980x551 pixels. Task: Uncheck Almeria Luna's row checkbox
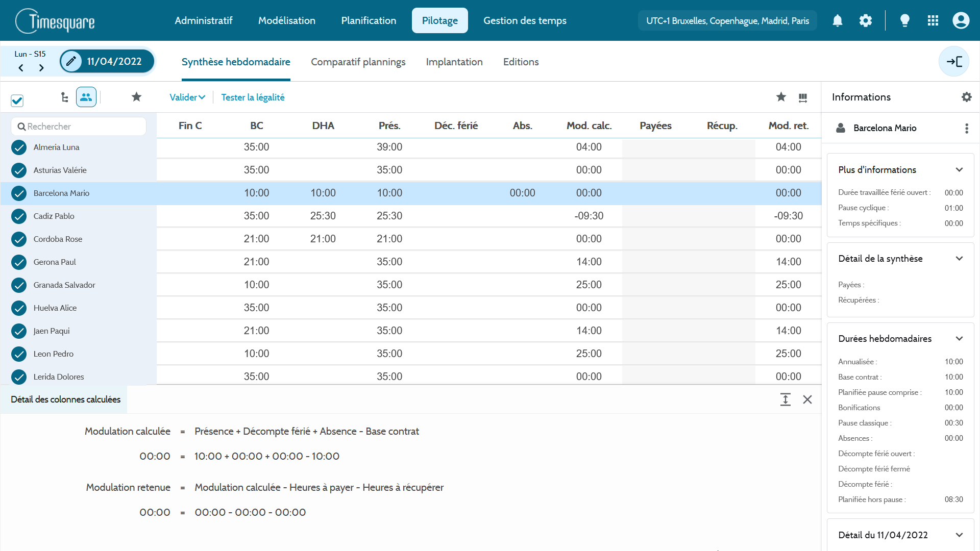click(x=19, y=147)
